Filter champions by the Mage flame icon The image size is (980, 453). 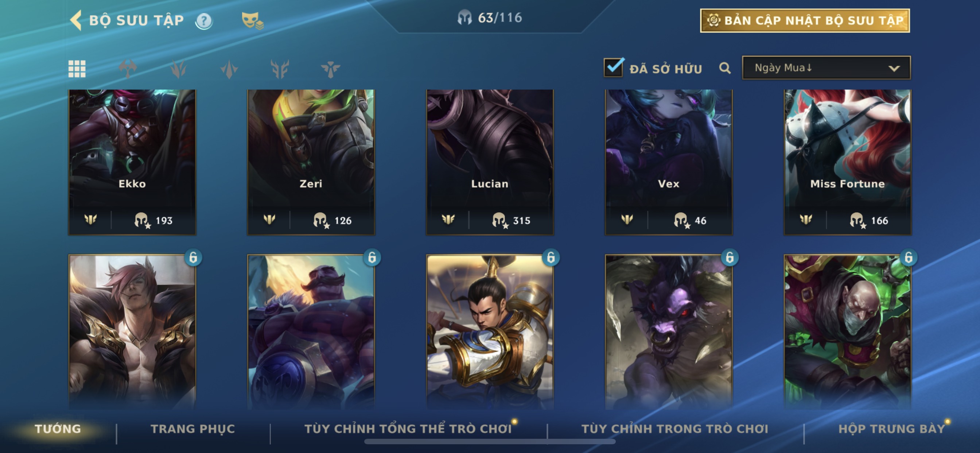178,69
